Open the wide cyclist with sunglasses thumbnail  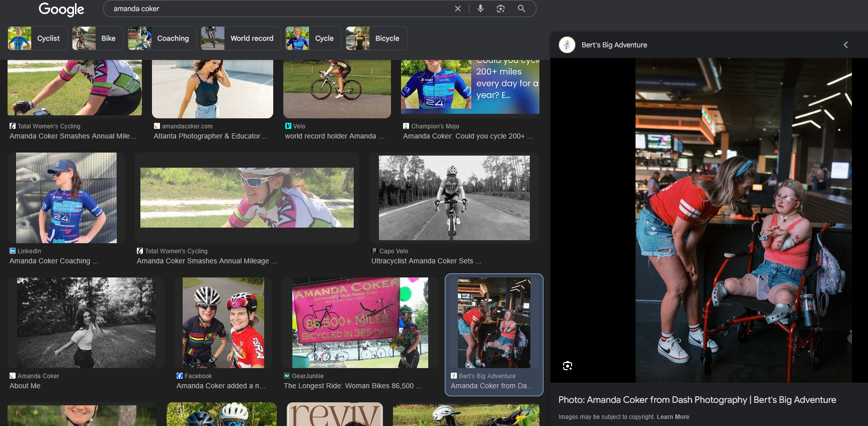(247, 198)
